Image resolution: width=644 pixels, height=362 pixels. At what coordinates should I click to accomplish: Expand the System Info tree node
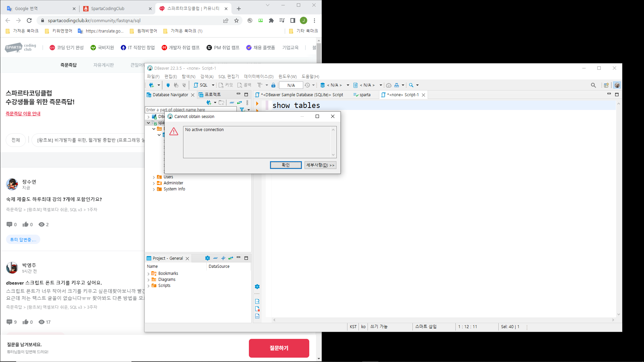tap(154, 189)
